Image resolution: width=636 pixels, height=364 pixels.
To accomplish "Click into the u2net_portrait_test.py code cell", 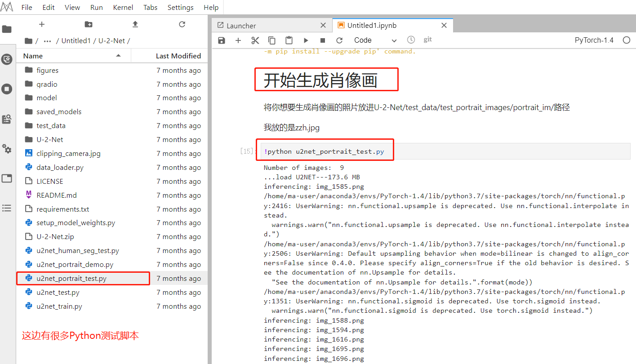I will [446, 151].
